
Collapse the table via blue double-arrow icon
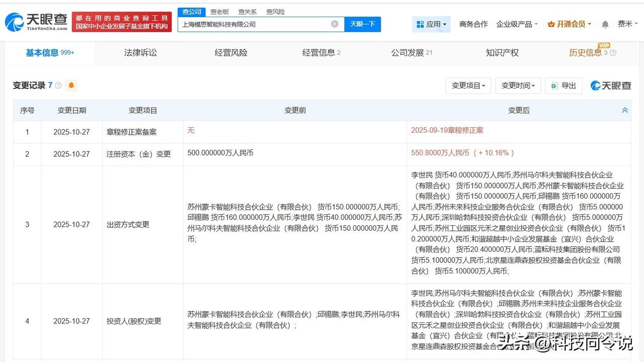pos(624,110)
